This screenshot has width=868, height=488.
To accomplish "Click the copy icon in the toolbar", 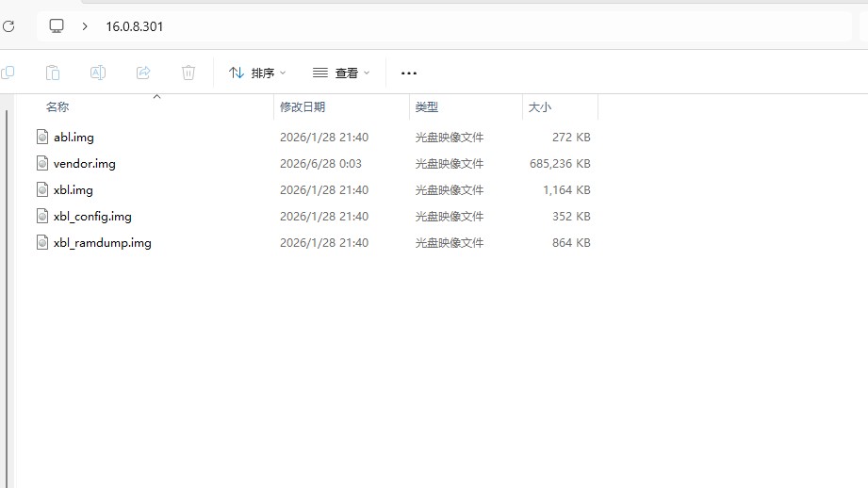I will 8,73.
